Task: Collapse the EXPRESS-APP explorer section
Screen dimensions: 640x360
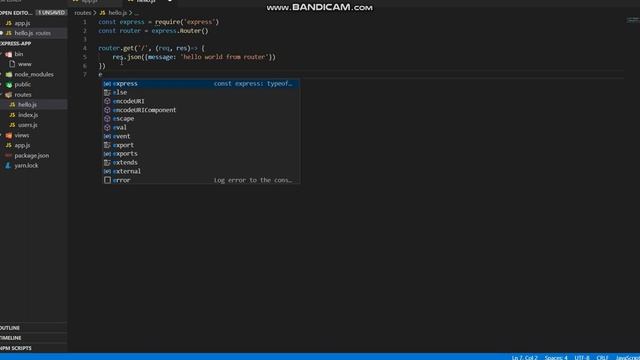Action: (x=33, y=44)
